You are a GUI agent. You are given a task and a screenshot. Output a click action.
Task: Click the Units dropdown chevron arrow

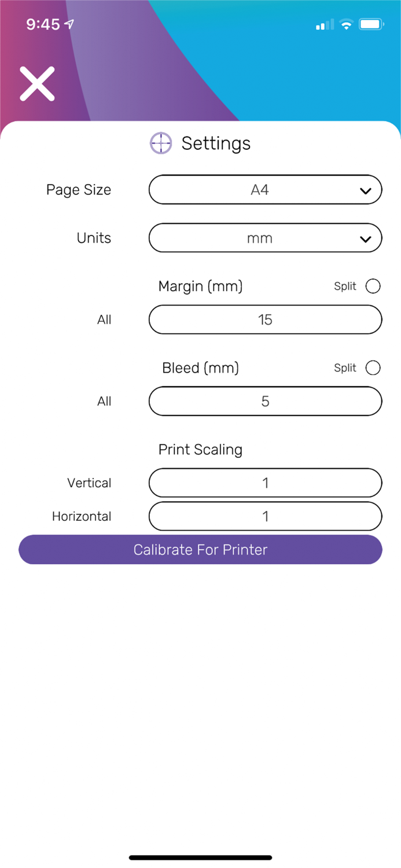pyautogui.click(x=365, y=238)
